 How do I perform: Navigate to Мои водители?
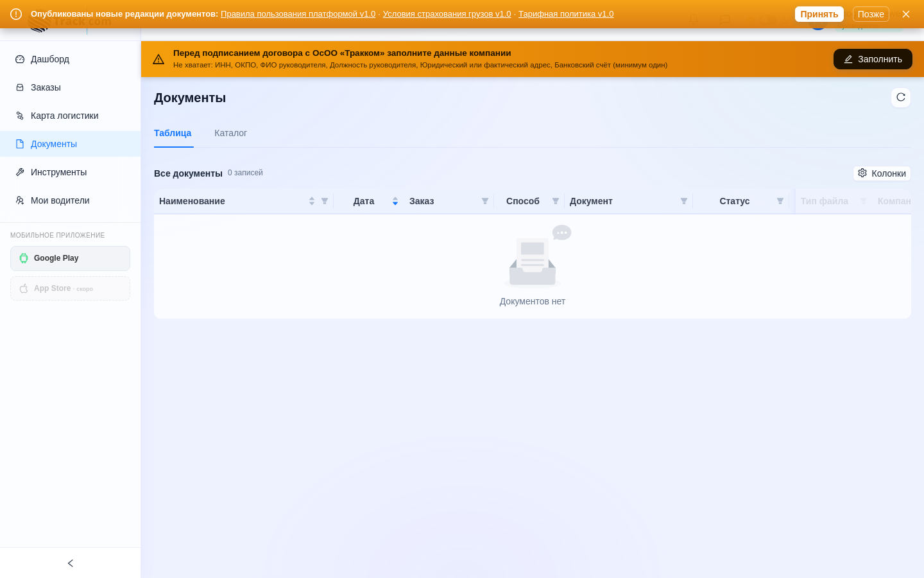coord(70,200)
